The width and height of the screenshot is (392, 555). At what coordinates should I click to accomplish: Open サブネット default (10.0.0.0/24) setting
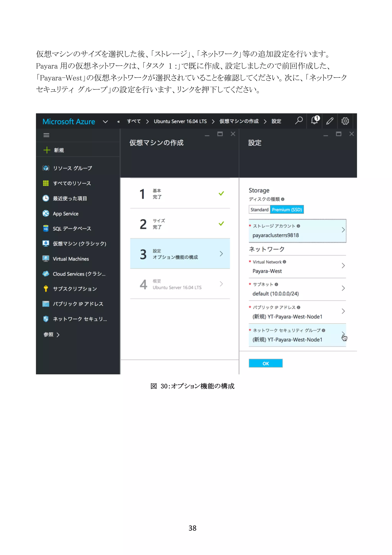pyautogui.click(x=297, y=289)
